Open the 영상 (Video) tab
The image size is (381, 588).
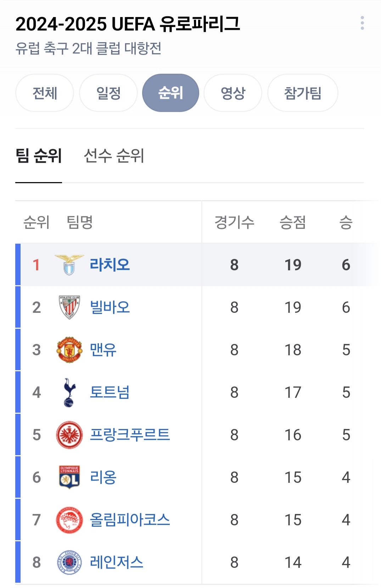[x=233, y=93]
